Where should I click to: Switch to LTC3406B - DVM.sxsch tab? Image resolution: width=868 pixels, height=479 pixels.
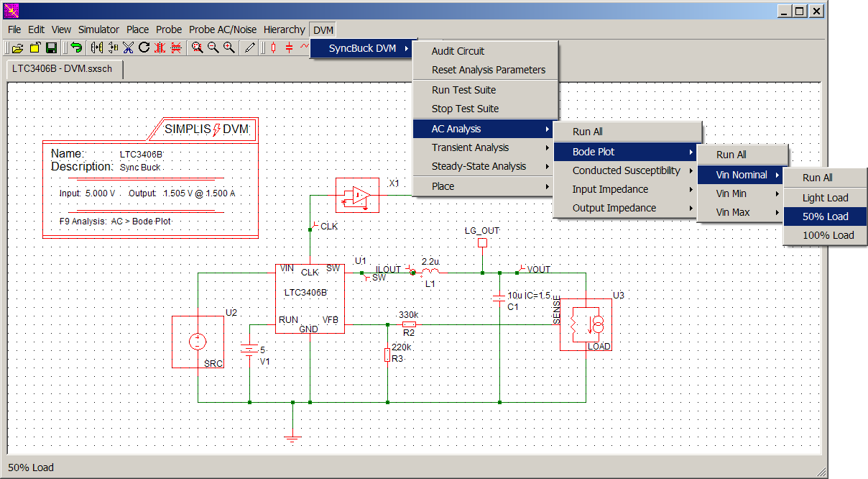63,69
